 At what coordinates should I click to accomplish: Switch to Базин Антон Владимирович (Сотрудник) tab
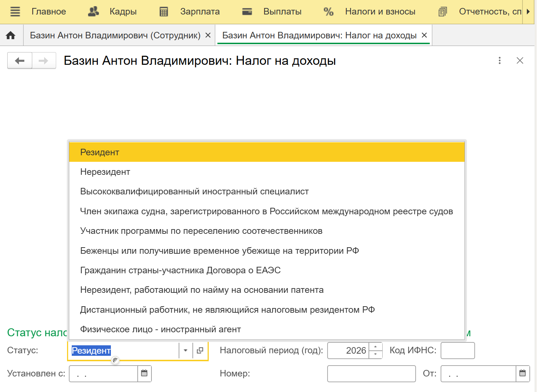pos(115,35)
